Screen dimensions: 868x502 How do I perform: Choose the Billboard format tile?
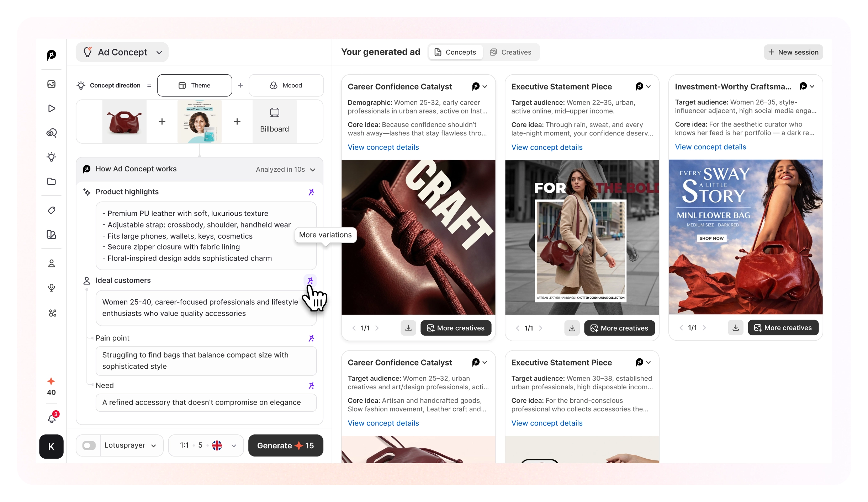pos(274,122)
